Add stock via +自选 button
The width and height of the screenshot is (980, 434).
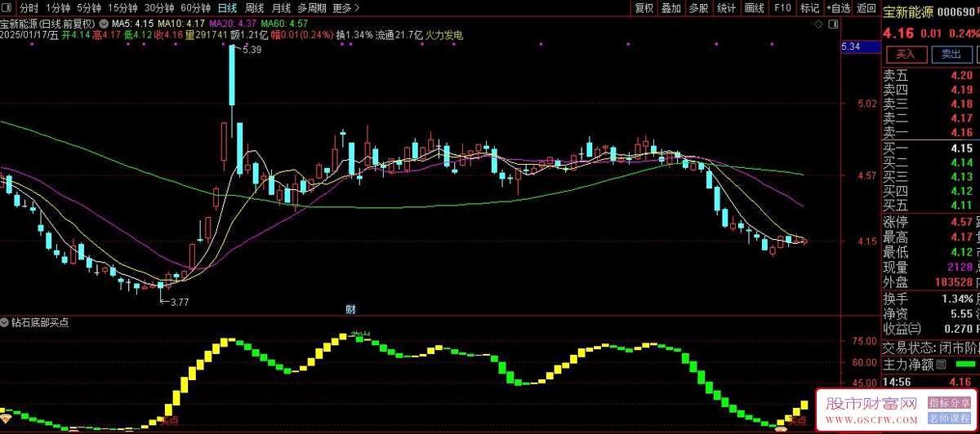click(838, 7)
